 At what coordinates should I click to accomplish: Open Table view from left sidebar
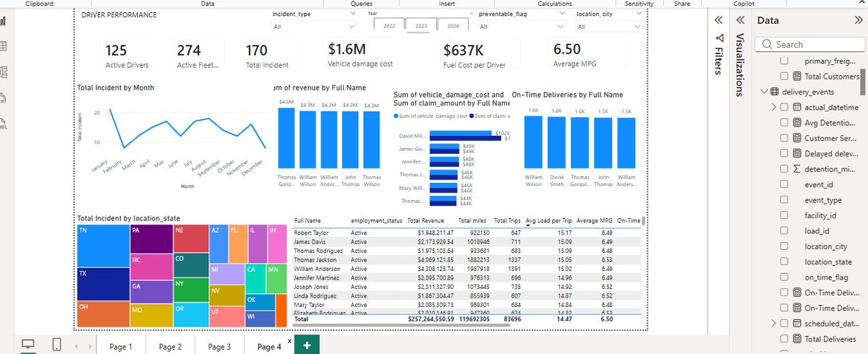click(x=2, y=46)
